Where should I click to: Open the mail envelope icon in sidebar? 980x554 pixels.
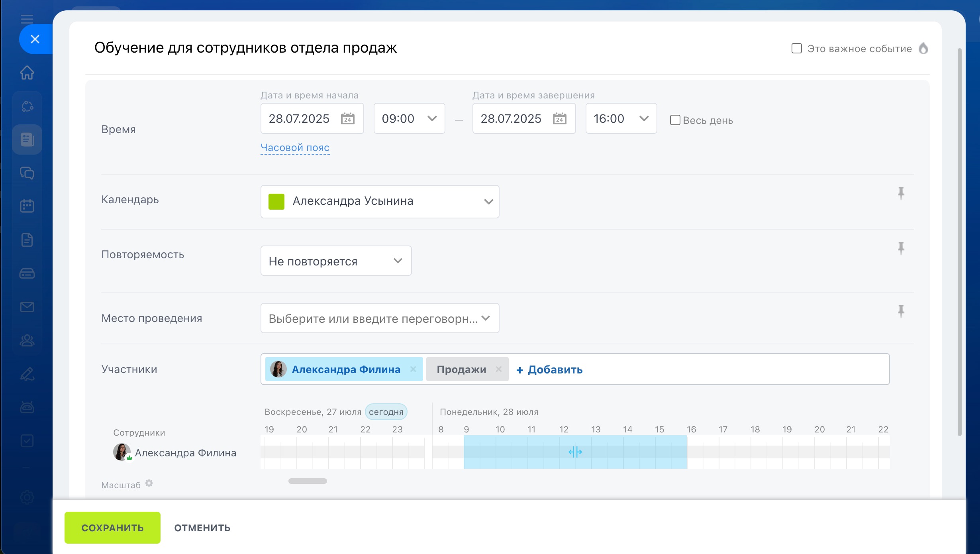(27, 306)
